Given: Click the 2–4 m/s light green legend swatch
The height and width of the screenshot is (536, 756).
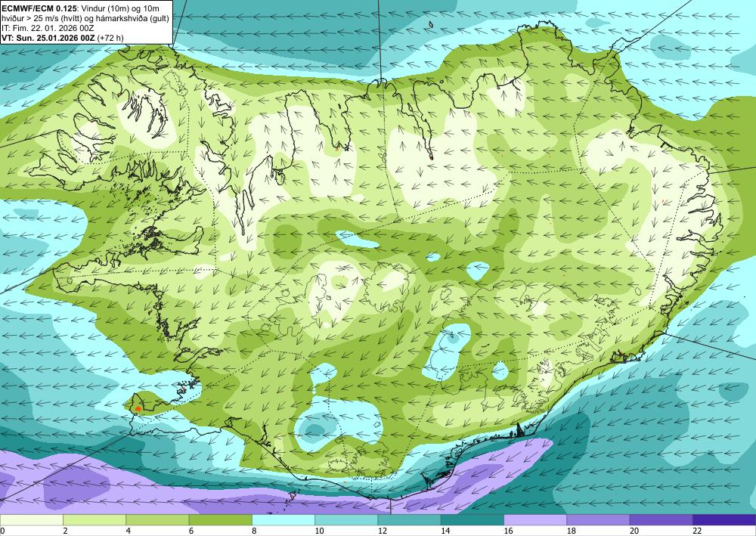Looking at the screenshot, I should coord(94,520).
